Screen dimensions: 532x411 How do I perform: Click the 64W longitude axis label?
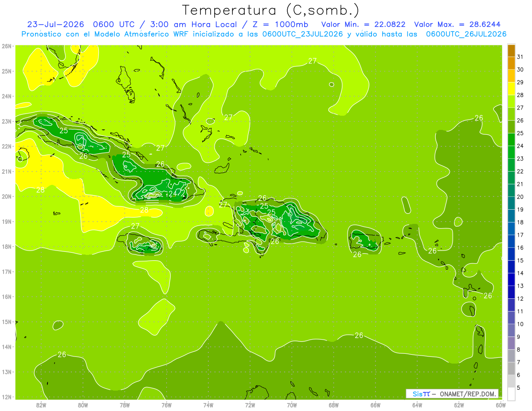pyautogui.click(x=417, y=405)
